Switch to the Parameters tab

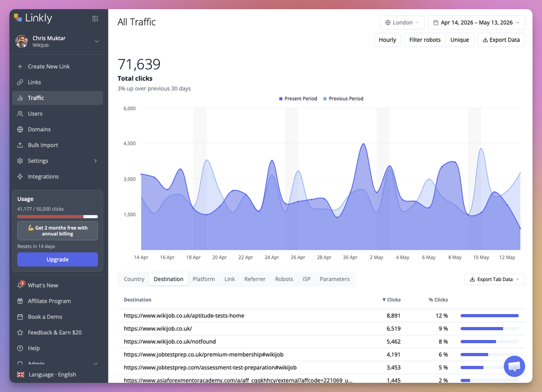click(x=334, y=279)
